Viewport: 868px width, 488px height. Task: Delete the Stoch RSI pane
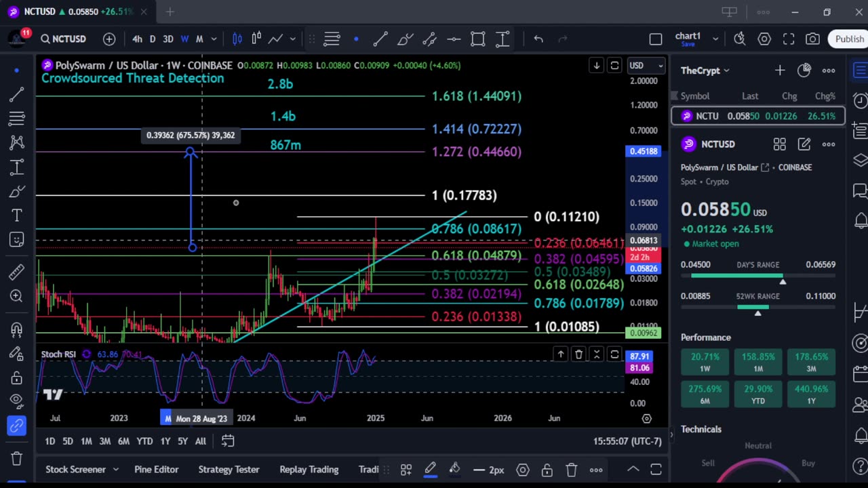[x=578, y=354]
